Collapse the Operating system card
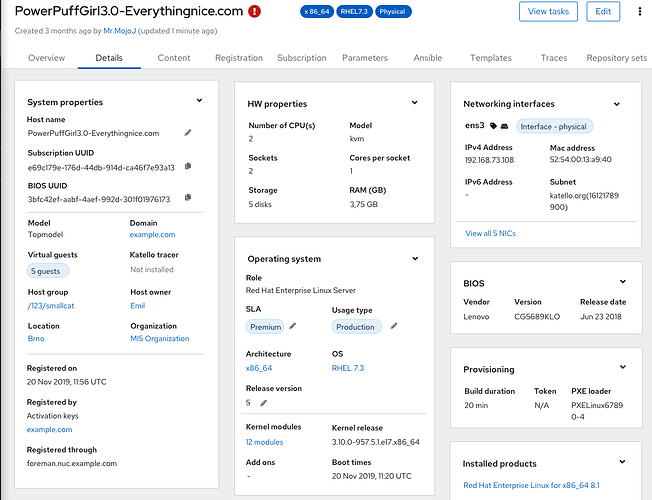Viewport: 652px width, 500px height. click(415, 258)
